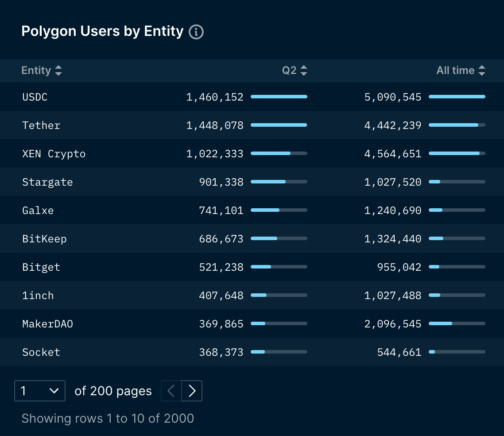Select the Q2 column header
This screenshot has width=504, height=436.
pos(290,70)
